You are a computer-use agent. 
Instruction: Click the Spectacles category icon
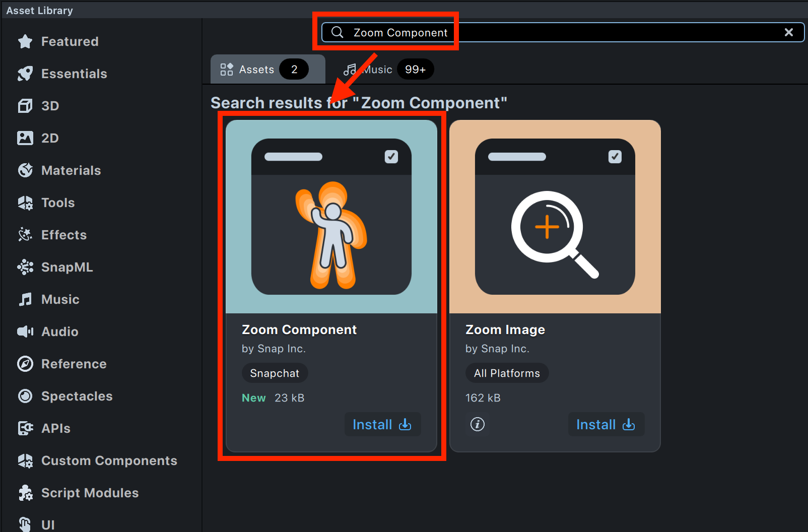point(25,396)
